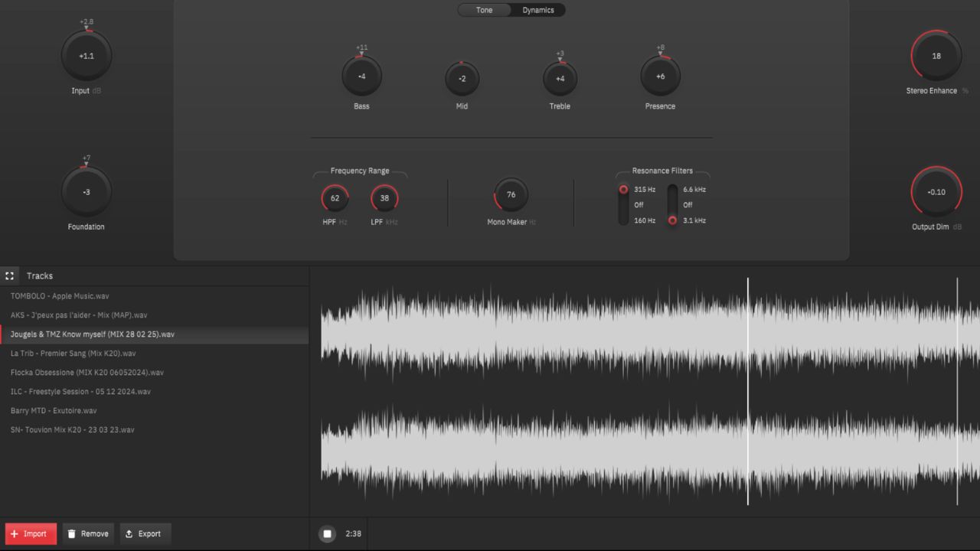Select track Flocka Obsessione
The width and height of the screenshot is (980, 551).
155,373
